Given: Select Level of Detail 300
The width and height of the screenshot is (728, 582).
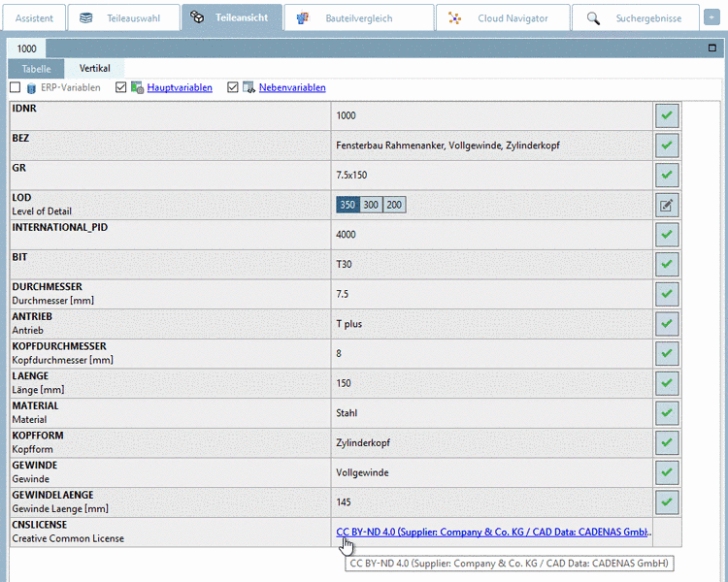Looking at the screenshot, I should (x=371, y=205).
